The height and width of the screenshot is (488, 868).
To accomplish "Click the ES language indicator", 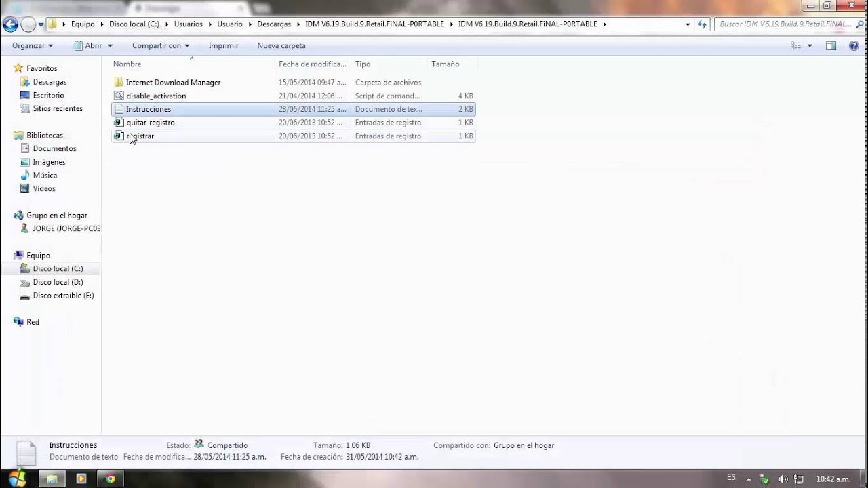I will 731,477.
